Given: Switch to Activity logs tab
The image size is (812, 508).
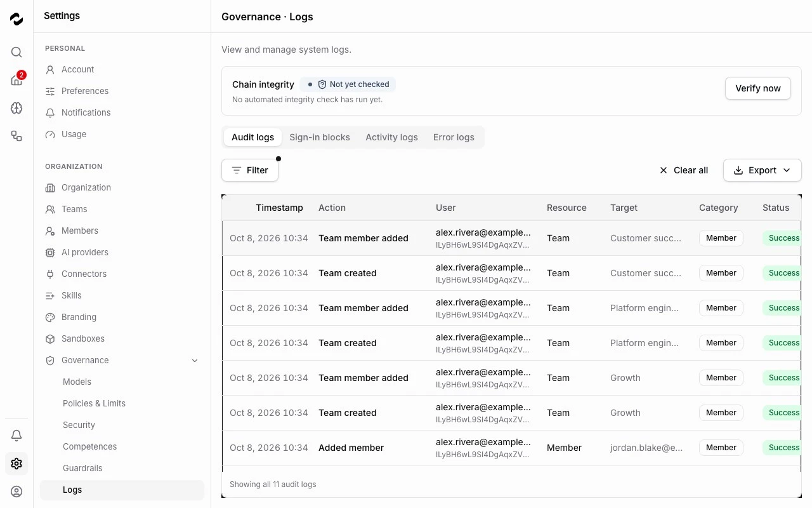Looking at the screenshot, I should click(391, 137).
